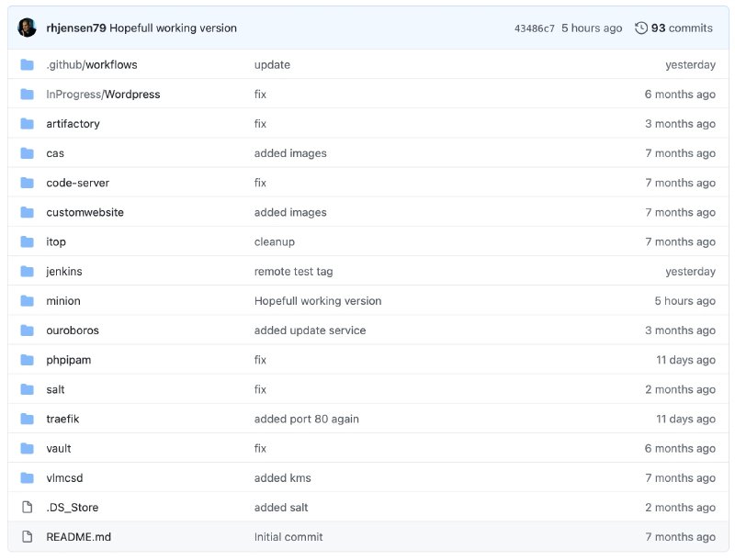Open the vlmcsd folder name
This screenshot has width=735, height=560.
pyautogui.click(x=64, y=477)
